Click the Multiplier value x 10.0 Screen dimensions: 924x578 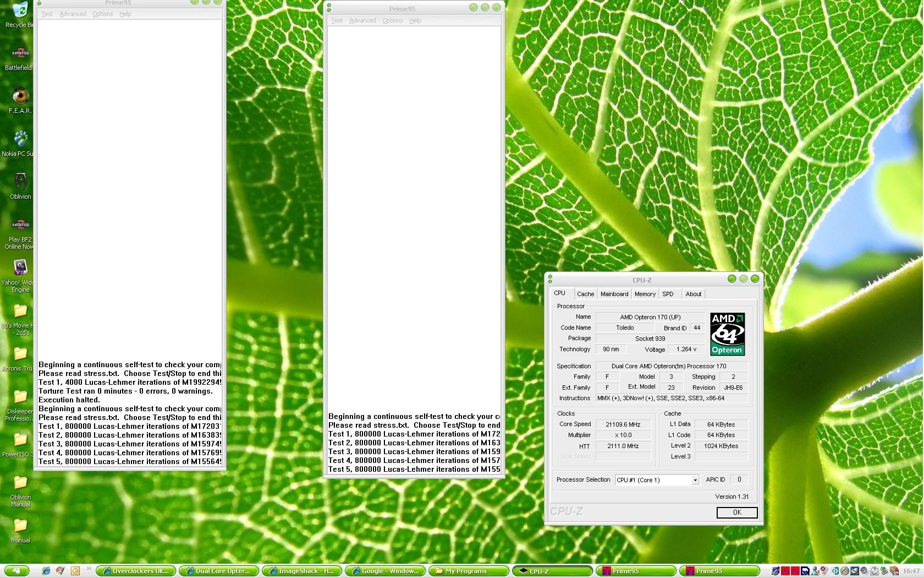(623, 435)
